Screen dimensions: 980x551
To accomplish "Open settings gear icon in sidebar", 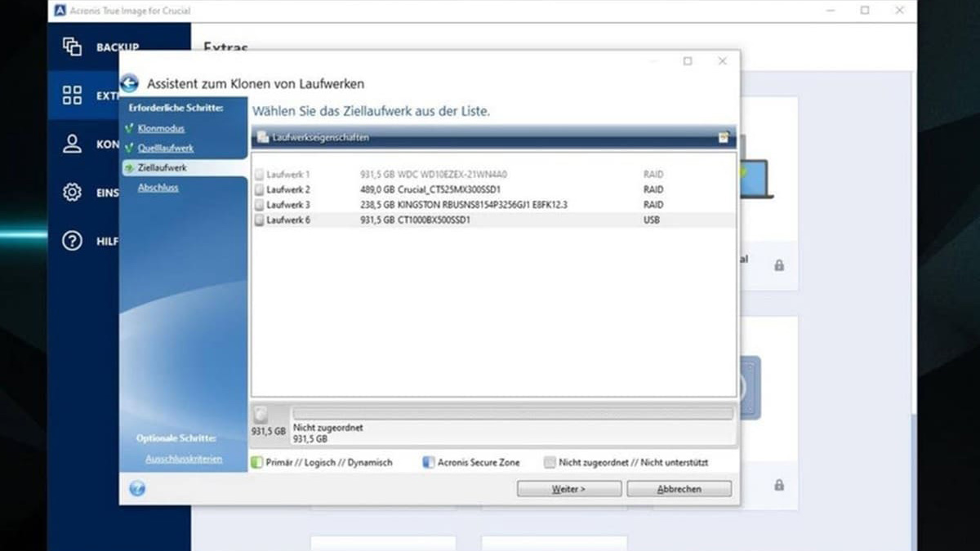I will click(73, 193).
